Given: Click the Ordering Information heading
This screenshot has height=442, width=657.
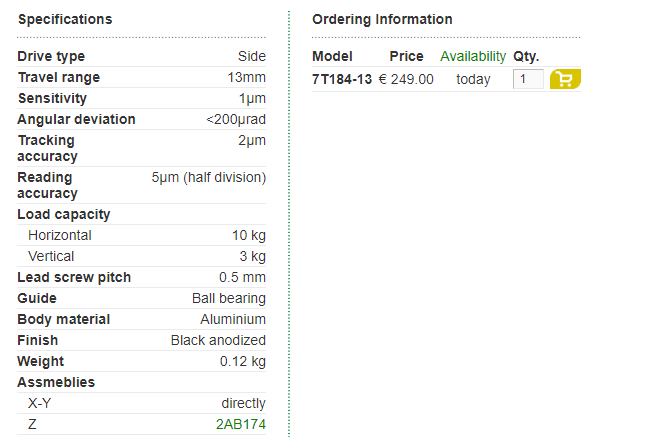Looking at the screenshot, I should [x=382, y=19].
